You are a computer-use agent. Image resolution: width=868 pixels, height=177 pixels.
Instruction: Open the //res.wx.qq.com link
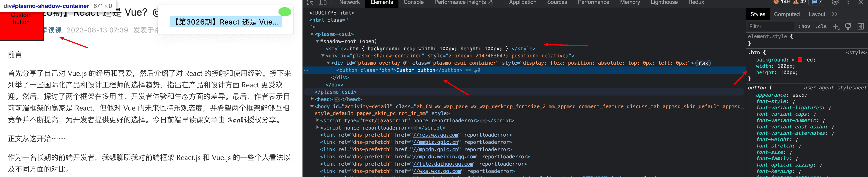coord(435,135)
